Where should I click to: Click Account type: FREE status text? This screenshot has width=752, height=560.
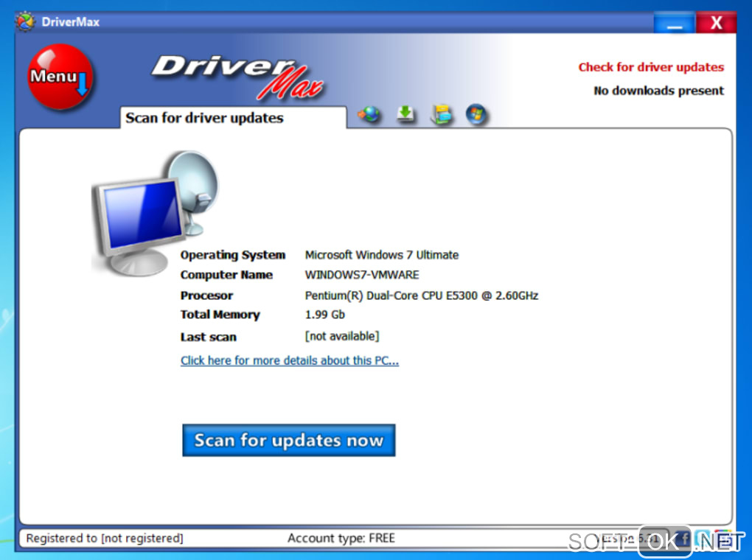tap(341, 539)
